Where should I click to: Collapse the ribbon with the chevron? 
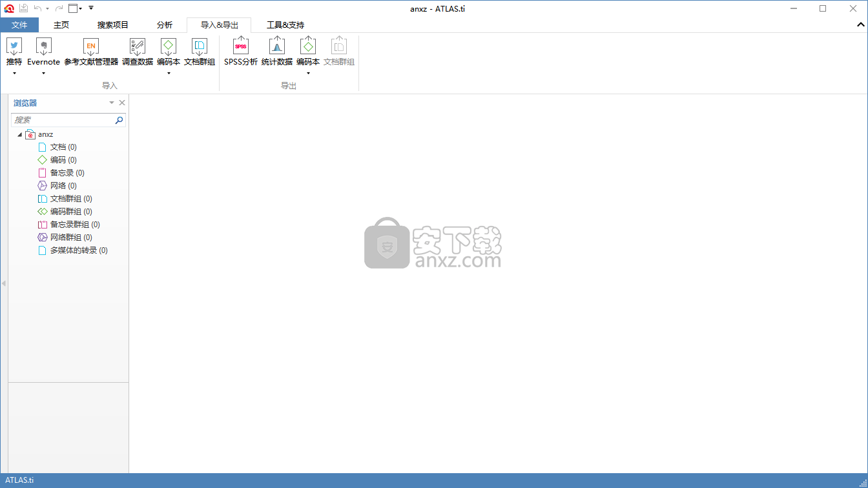coord(860,25)
